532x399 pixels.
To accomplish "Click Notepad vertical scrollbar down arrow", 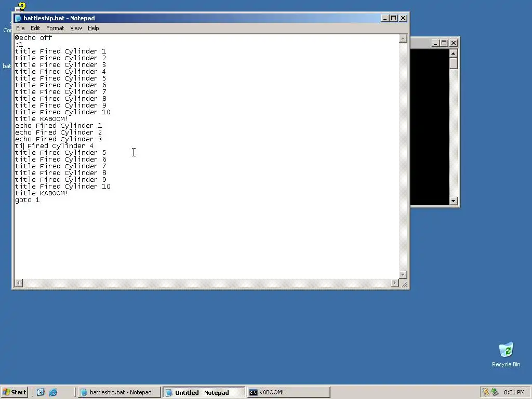I will (x=403, y=274).
